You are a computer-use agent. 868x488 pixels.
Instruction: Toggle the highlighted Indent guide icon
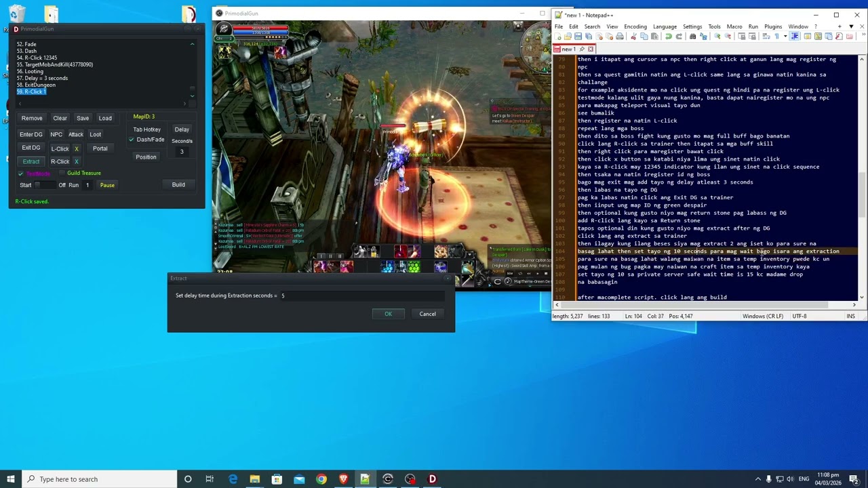coord(795,36)
